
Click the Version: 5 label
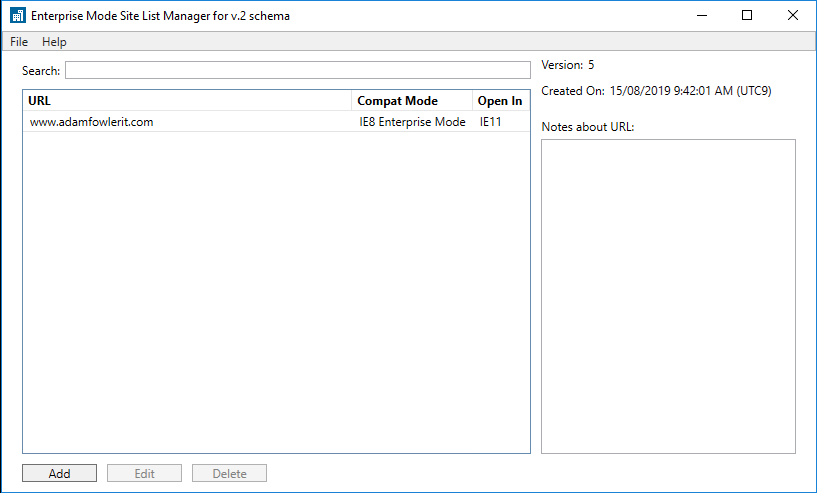click(567, 65)
